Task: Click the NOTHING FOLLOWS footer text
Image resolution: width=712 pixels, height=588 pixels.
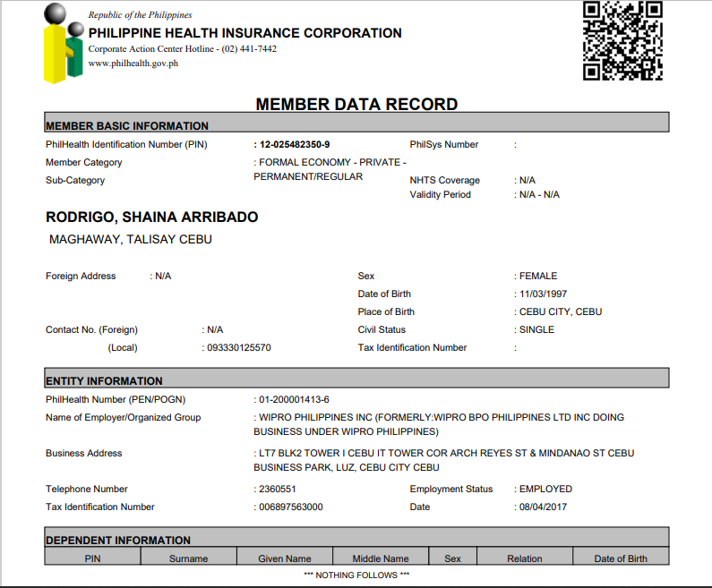Action: [356, 575]
